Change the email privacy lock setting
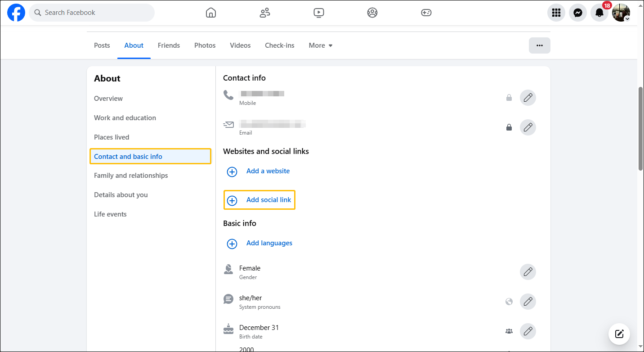 509,127
